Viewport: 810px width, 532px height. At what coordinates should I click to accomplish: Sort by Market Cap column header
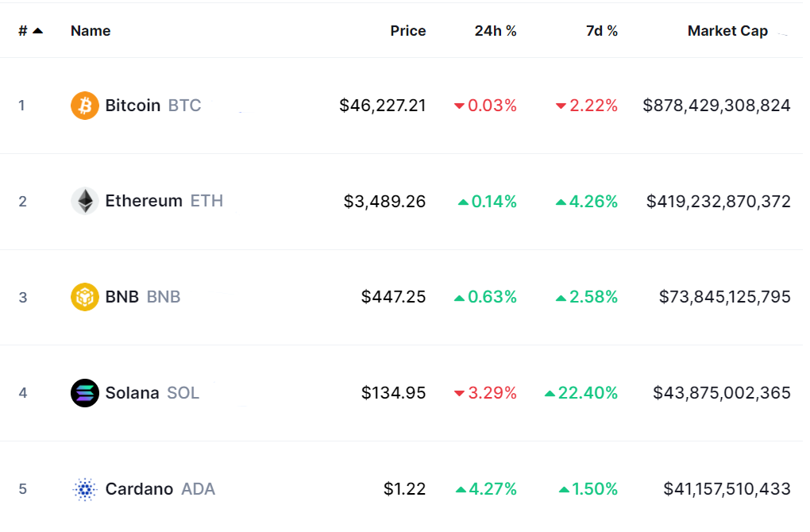[727, 31]
